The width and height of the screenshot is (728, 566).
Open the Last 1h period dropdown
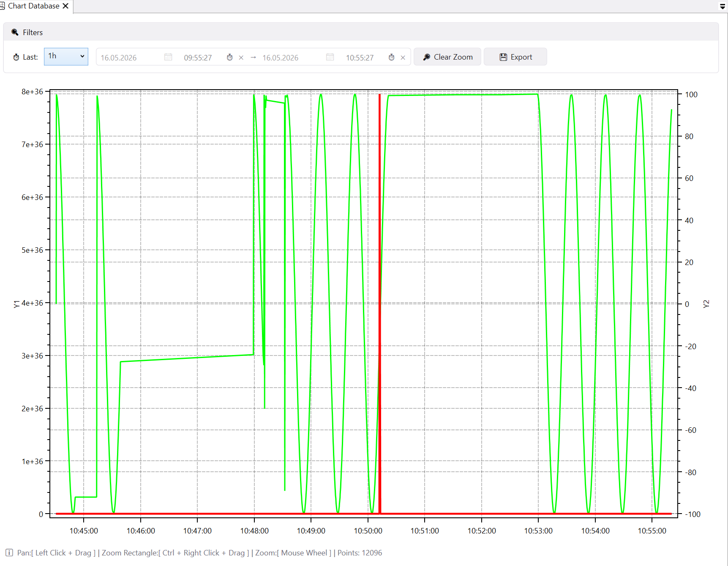point(66,56)
